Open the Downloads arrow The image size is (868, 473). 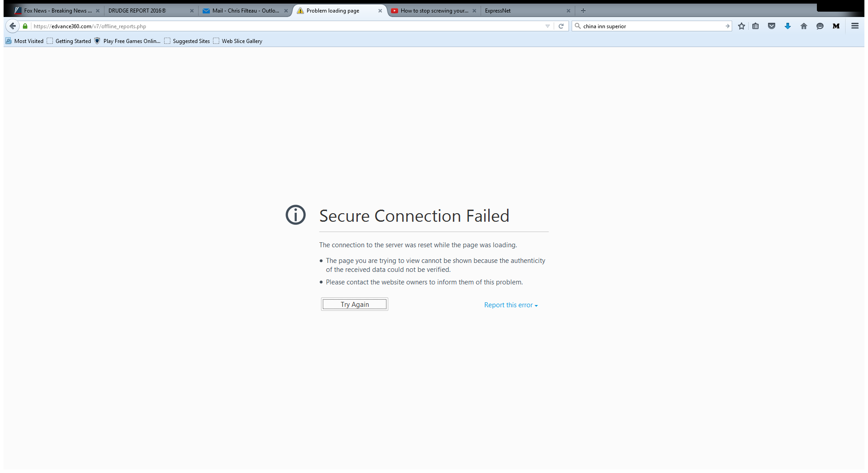[x=788, y=26]
